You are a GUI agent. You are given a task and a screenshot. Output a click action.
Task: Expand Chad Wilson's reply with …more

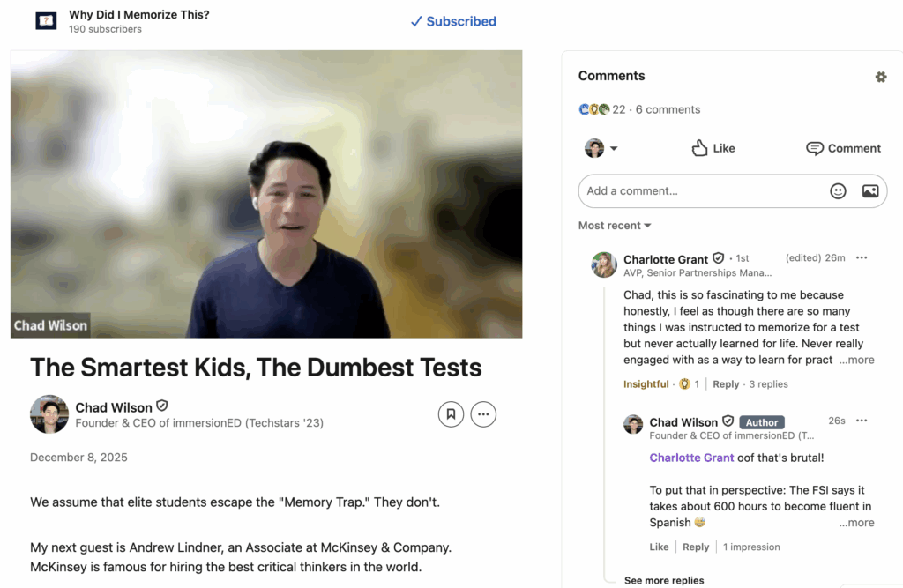coord(856,523)
